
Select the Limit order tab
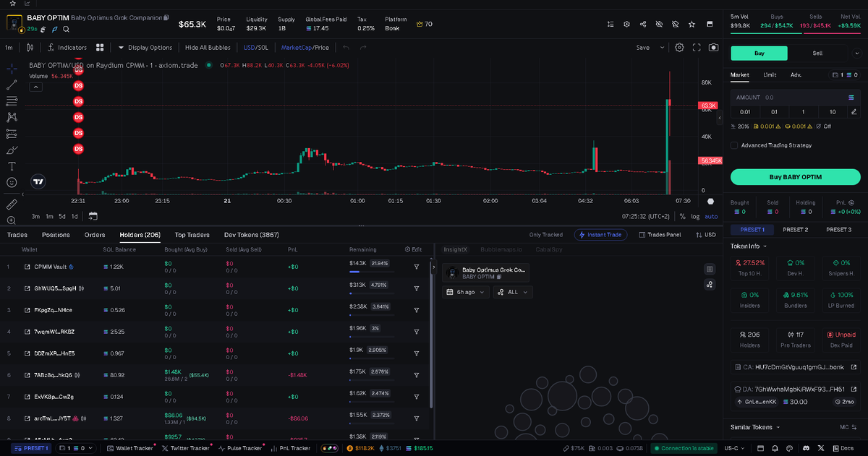point(770,74)
